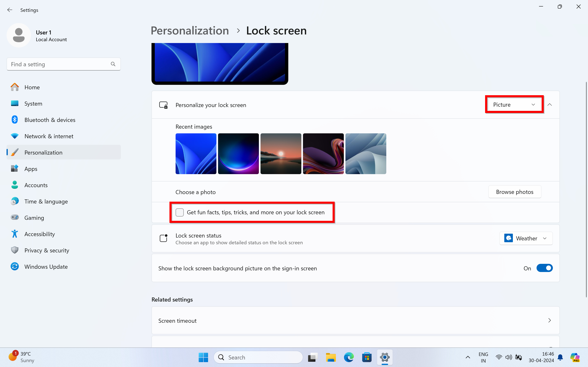588x367 pixels.
Task: Click the back arrow icon in Settings
Action: [x=10, y=10]
